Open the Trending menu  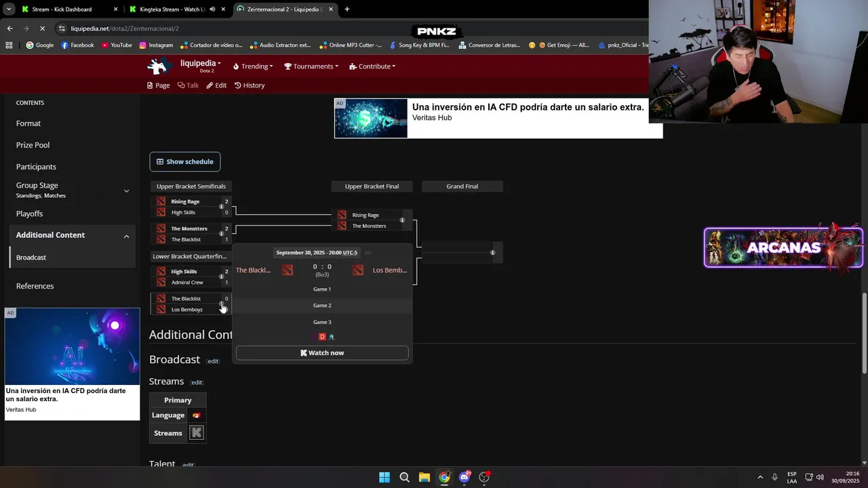click(x=253, y=66)
